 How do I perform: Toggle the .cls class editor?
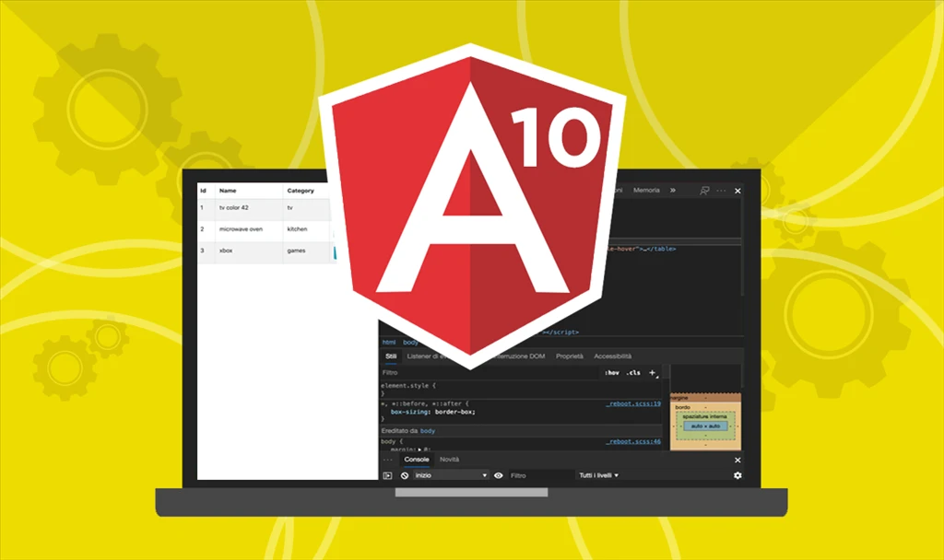(632, 373)
